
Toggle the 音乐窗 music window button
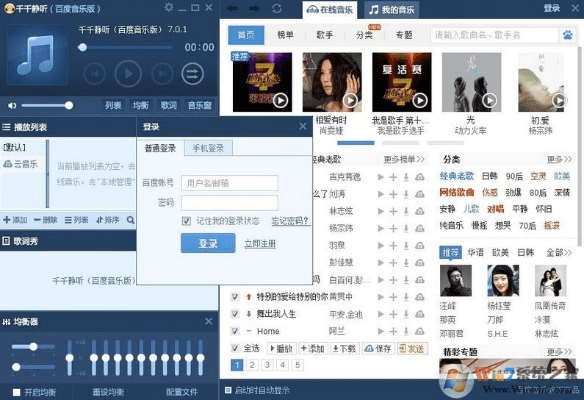200,105
